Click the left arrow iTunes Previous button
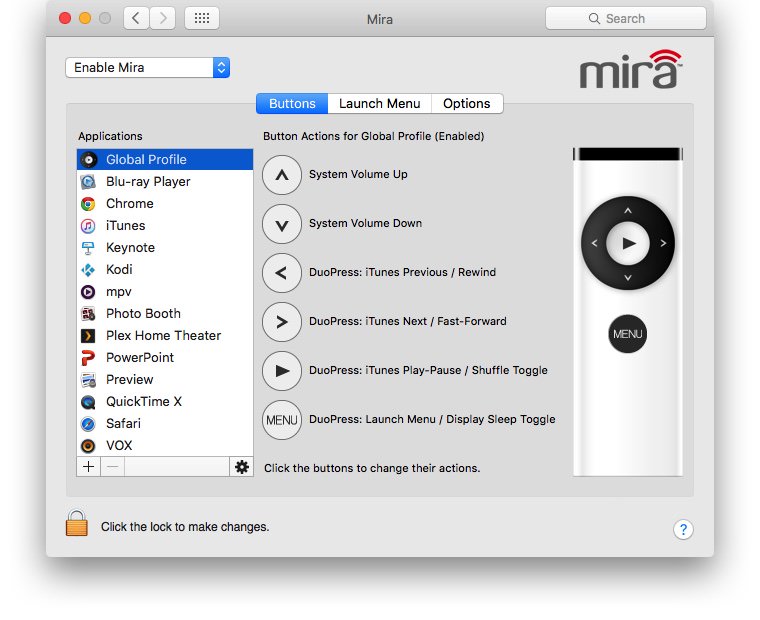This screenshot has height=620, width=760. tap(282, 273)
